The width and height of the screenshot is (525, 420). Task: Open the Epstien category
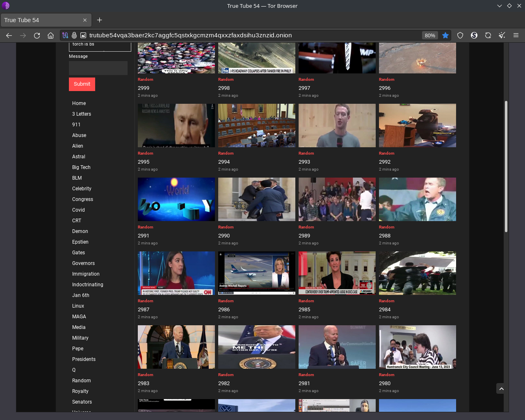(x=80, y=242)
